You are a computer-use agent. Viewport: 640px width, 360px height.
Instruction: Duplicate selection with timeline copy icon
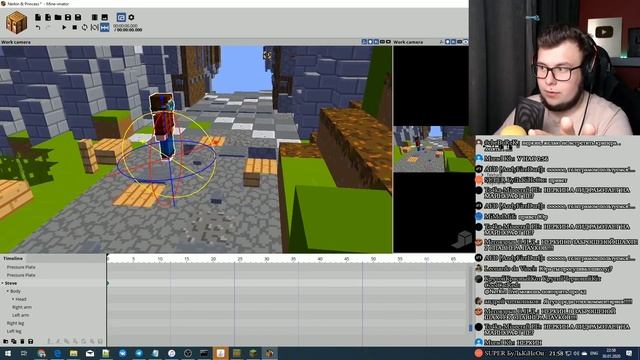[x=14, y=341]
